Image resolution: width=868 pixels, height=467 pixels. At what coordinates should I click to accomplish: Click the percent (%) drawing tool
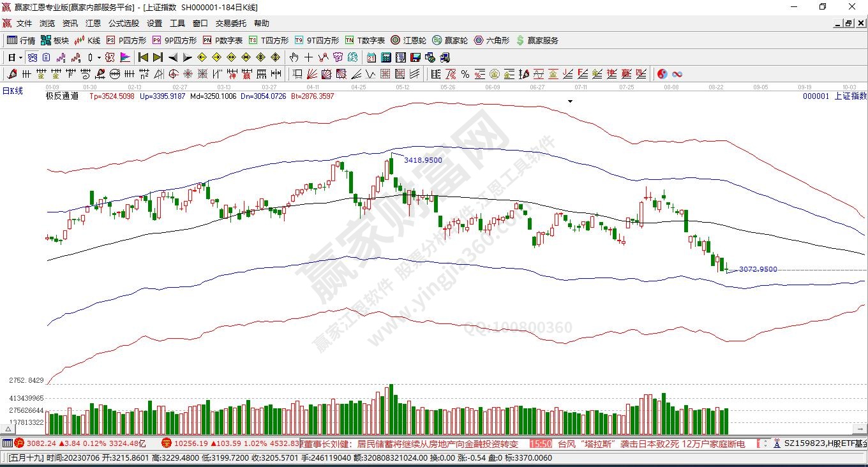465,74
